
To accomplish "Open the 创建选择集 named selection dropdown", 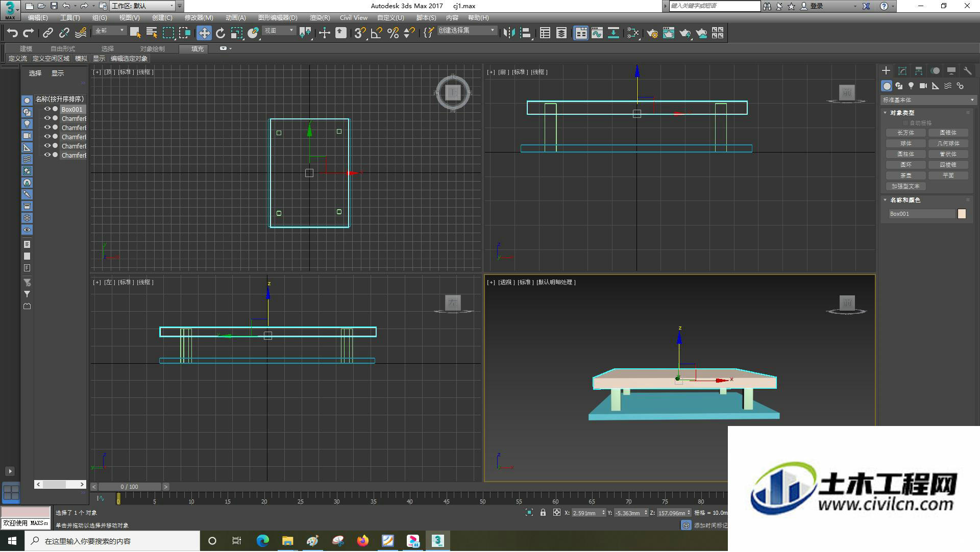I will [x=467, y=31].
